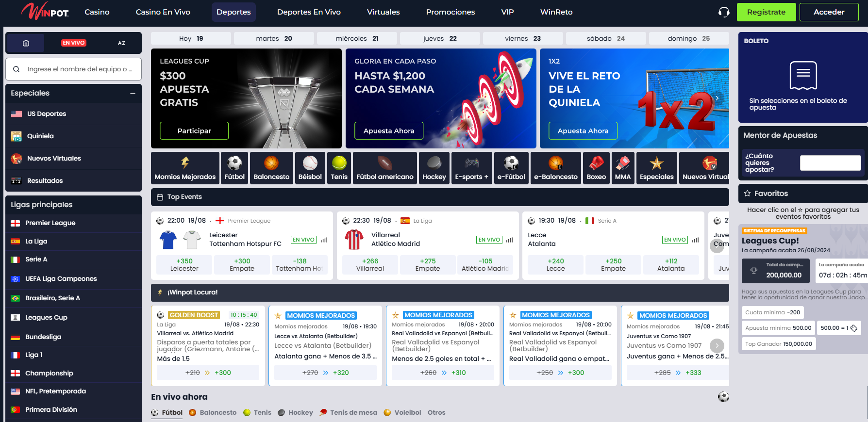Advance the banner carousel with right arrow

tap(717, 98)
